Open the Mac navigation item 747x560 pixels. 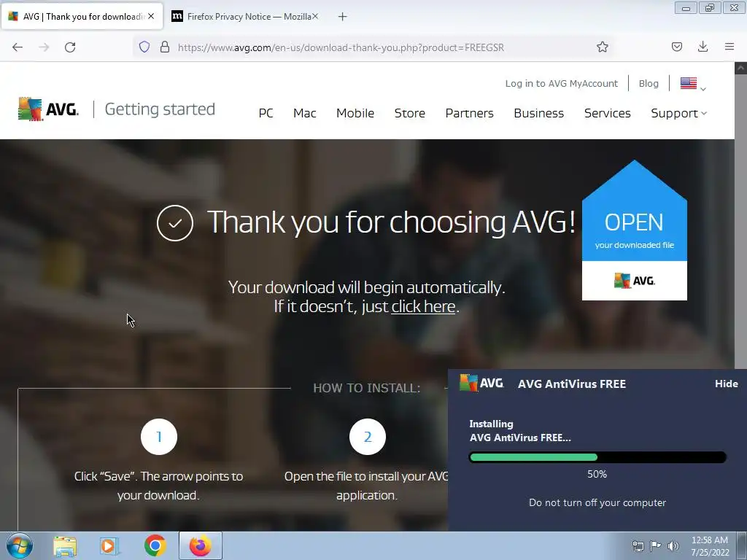click(x=304, y=113)
